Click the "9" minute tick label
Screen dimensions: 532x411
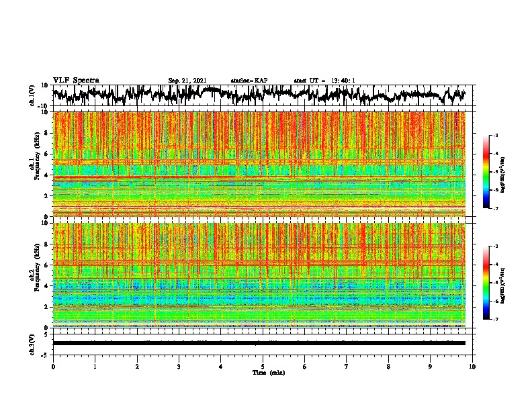click(x=430, y=367)
